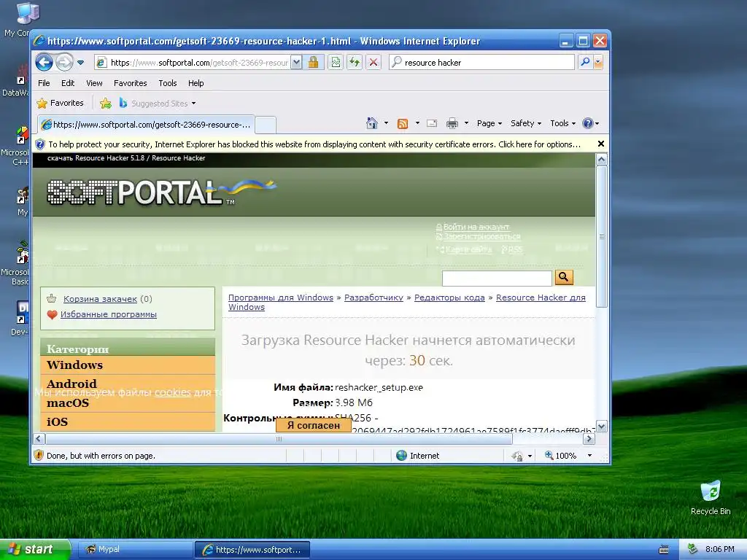The image size is (747, 560).
Task: Click the address bar URL field
Action: (x=192, y=63)
